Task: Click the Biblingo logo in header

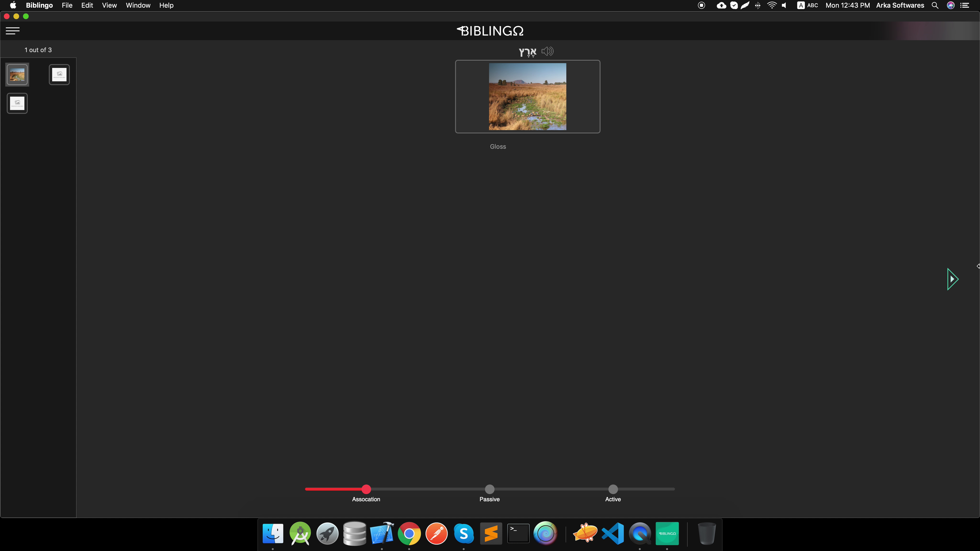Action: tap(490, 31)
